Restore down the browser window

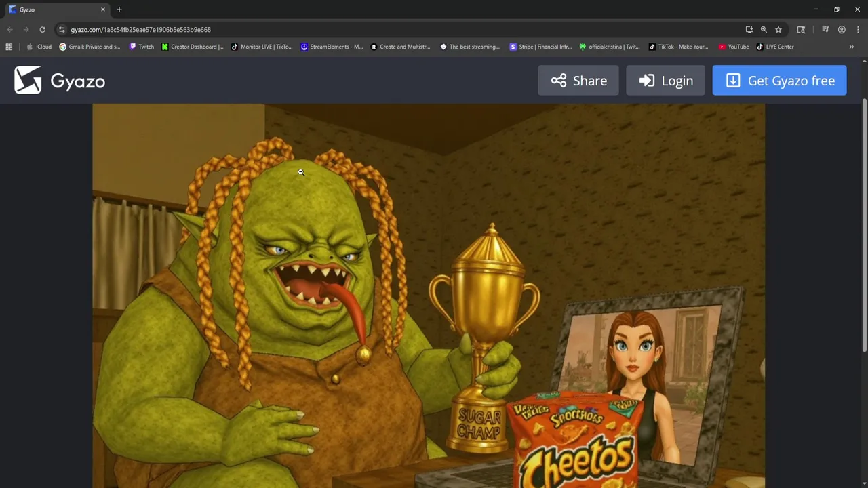[837, 9]
